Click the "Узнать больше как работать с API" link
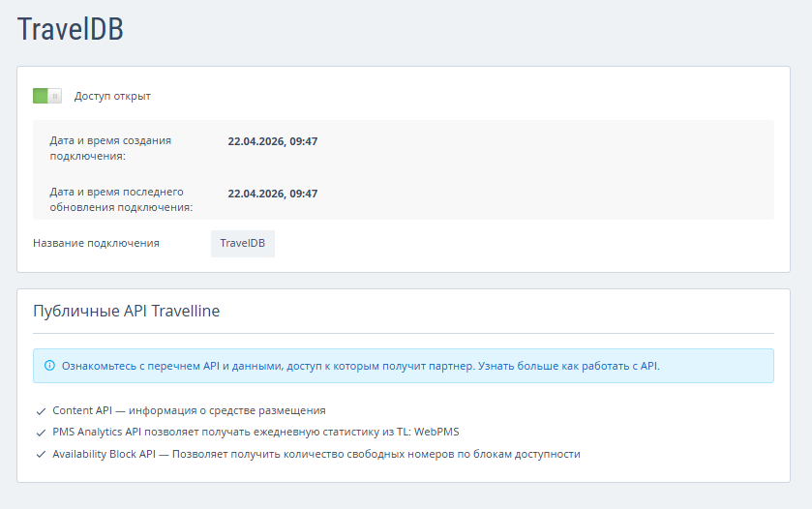 569,367
